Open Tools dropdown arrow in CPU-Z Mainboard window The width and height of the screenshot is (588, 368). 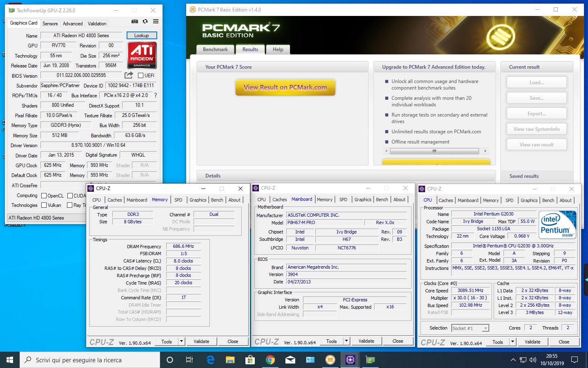coord(347,341)
